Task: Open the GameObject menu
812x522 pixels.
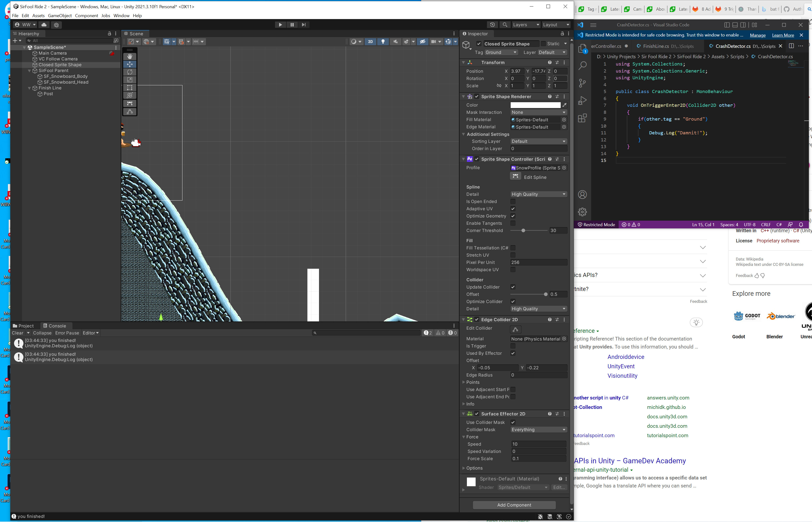Action: pos(60,16)
